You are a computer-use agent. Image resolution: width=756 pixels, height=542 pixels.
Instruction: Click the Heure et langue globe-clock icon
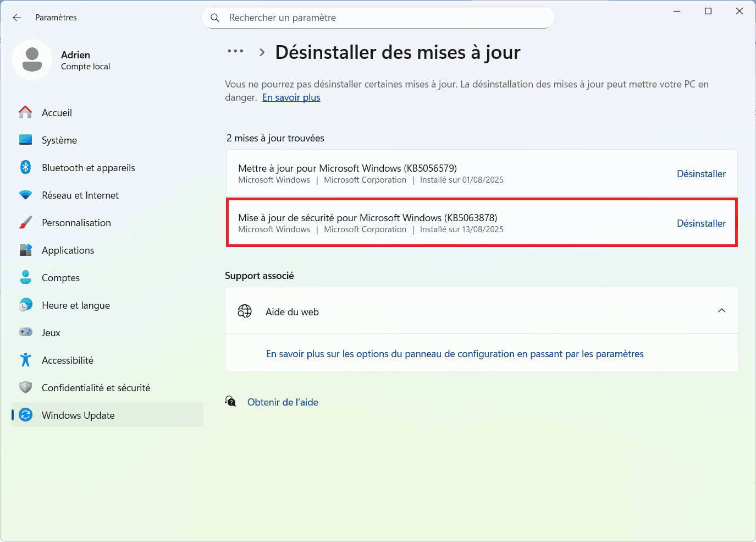coord(25,305)
